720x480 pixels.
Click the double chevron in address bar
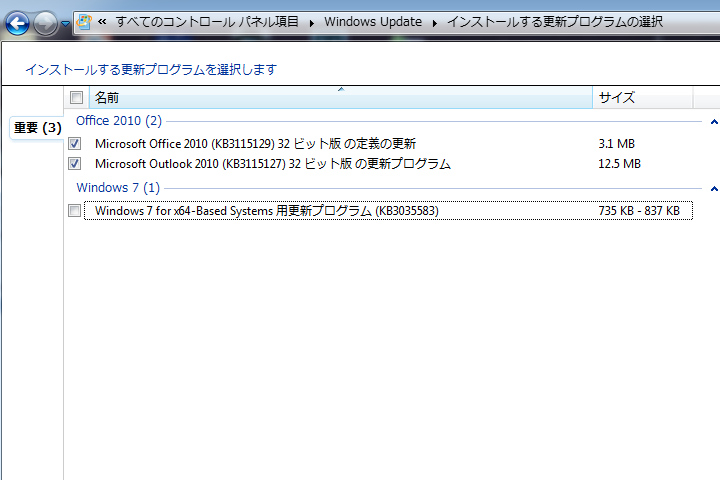point(102,22)
